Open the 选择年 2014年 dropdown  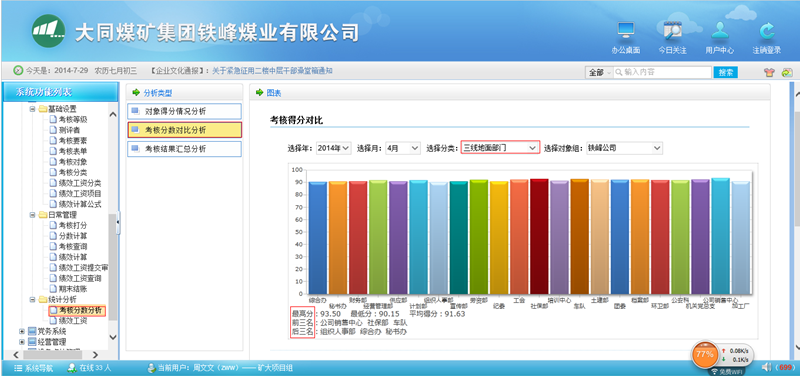[x=334, y=148]
